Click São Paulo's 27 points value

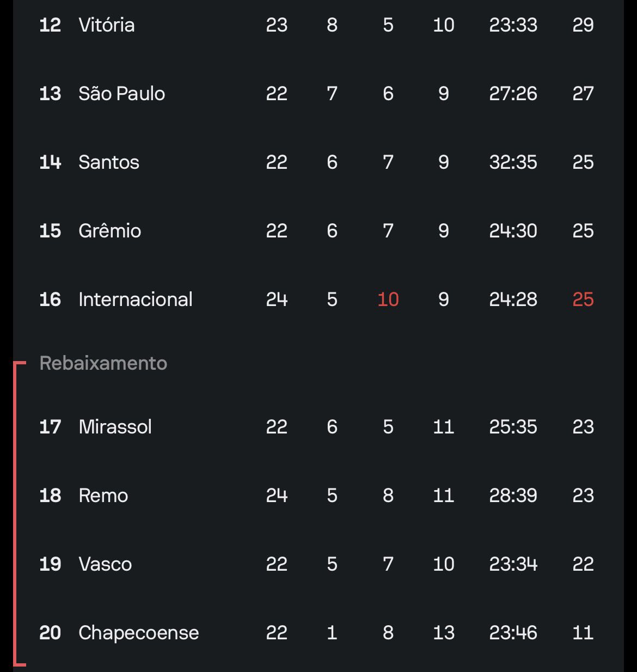[583, 94]
